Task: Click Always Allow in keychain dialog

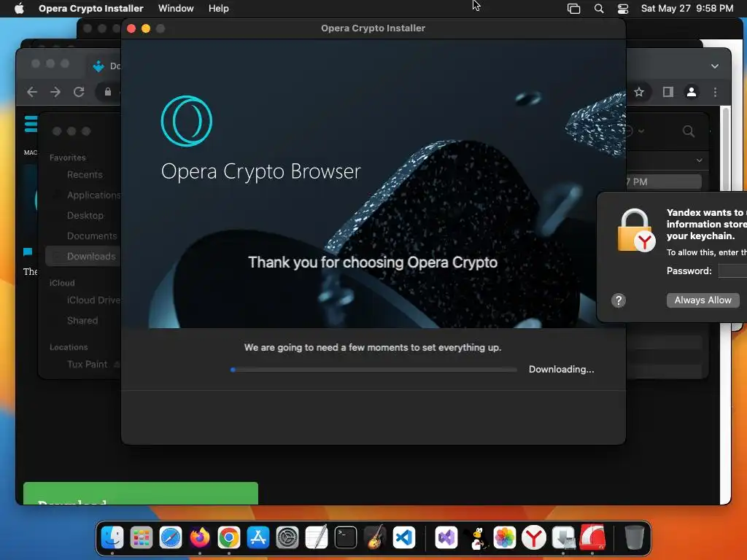Action: [703, 300]
